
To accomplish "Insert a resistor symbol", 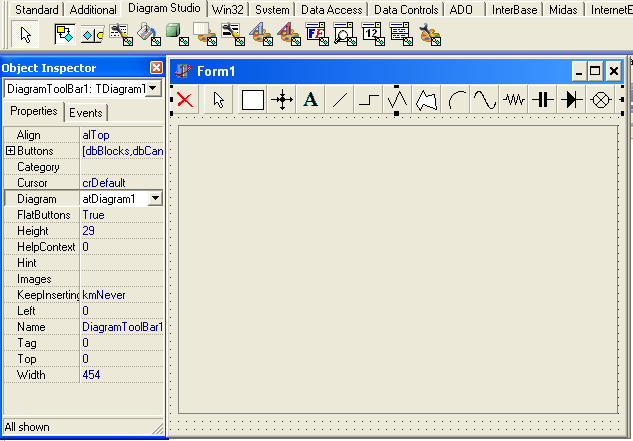I will tap(514, 100).
